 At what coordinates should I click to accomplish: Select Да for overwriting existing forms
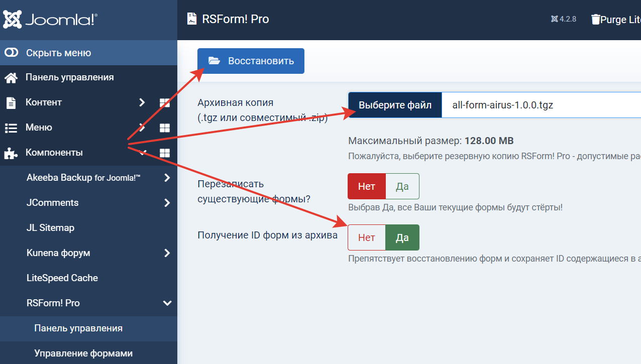pyautogui.click(x=402, y=186)
